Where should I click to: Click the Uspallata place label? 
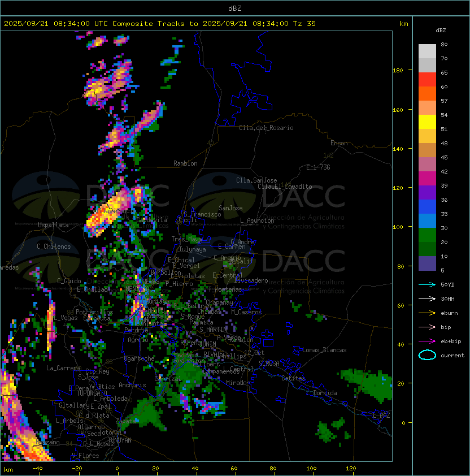[53, 225]
